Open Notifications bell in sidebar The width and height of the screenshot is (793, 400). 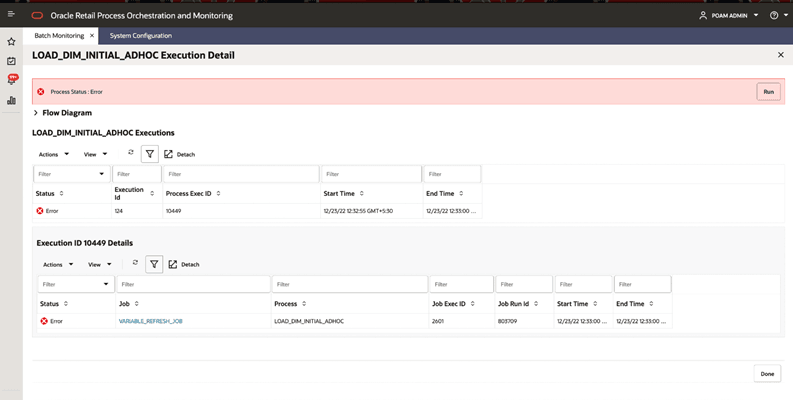(x=12, y=80)
